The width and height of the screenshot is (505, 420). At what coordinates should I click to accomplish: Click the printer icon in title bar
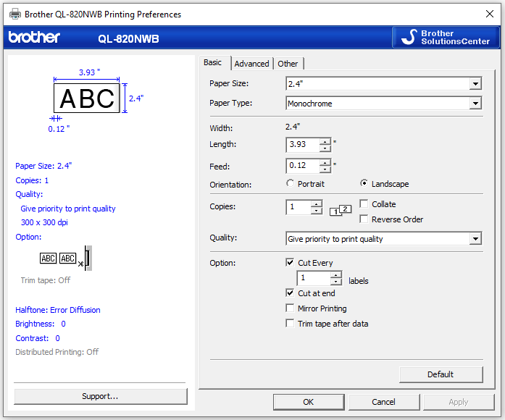point(14,14)
